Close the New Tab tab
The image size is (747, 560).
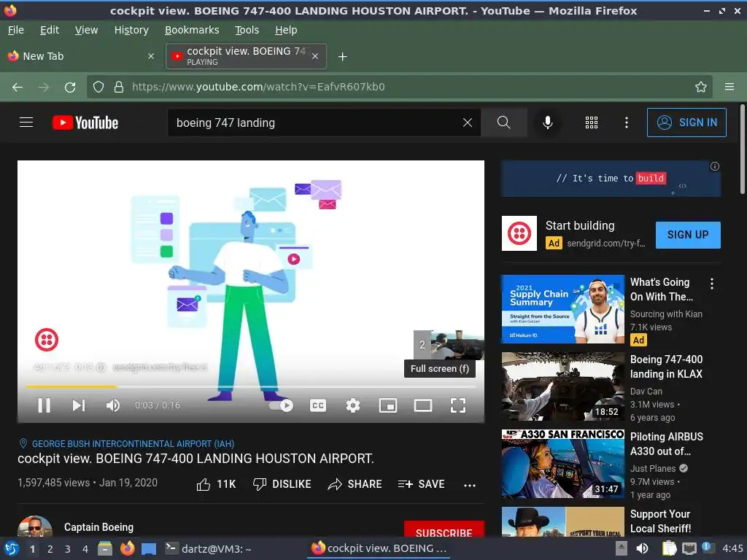point(151,56)
